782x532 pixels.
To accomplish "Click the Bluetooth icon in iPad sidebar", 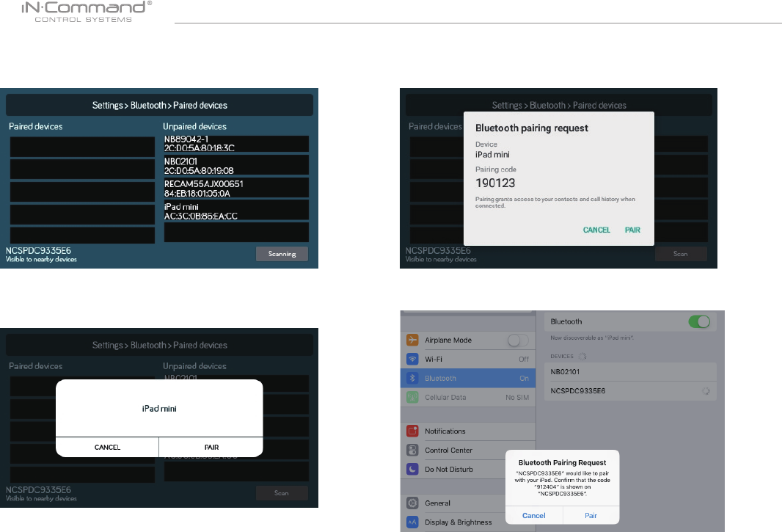I will (x=412, y=379).
